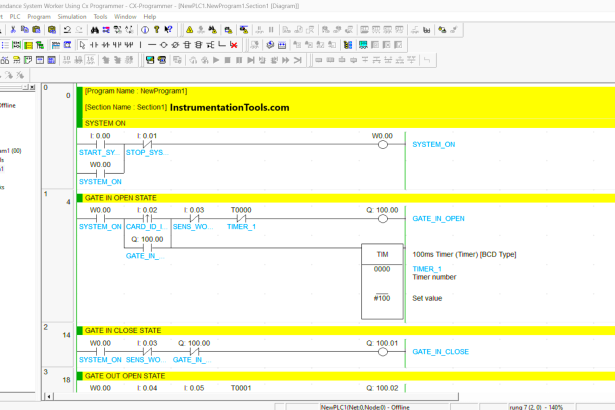Open the Program menu
The height and width of the screenshot is (410, 615).
pos(39,17)
